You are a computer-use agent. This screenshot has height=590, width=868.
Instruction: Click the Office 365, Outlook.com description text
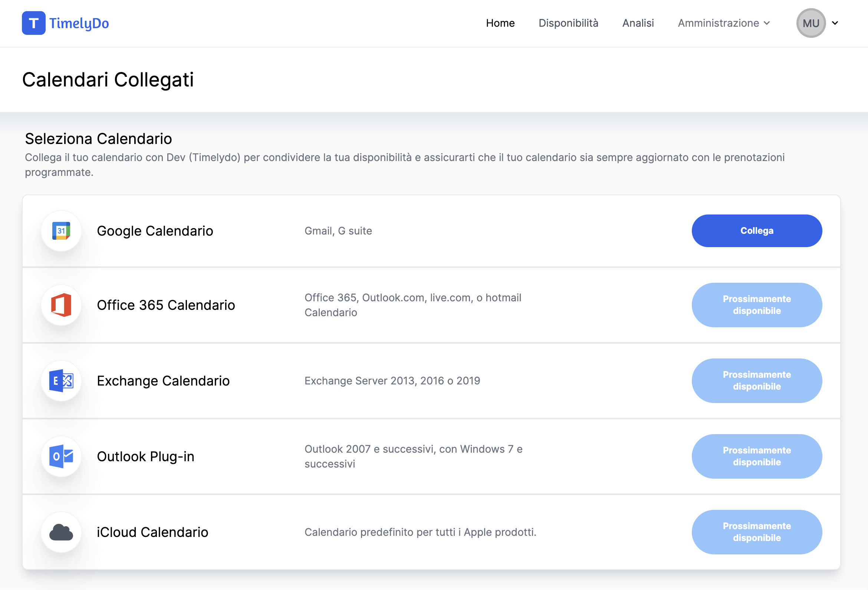coord(413,305)
